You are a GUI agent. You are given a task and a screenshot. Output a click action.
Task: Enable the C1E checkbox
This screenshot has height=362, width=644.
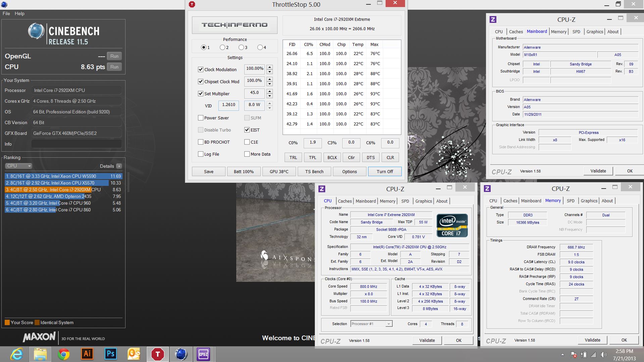(247, 142)
